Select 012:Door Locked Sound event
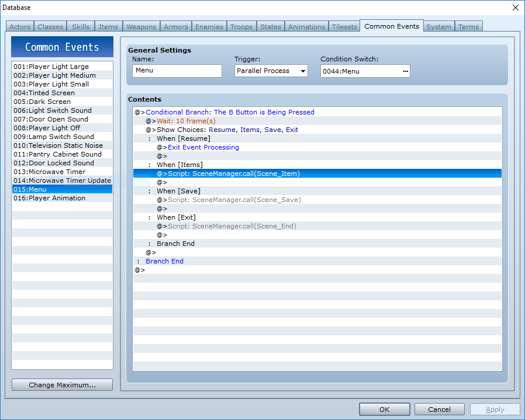 (63, 163)
